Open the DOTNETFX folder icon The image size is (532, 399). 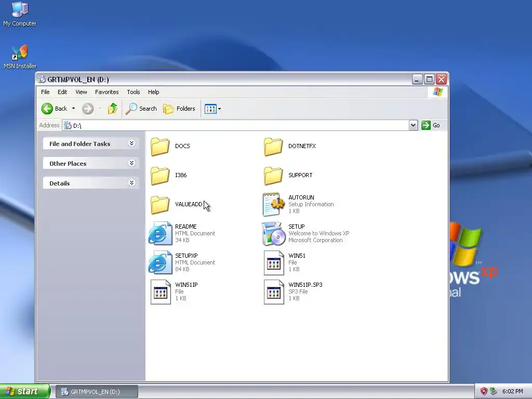point(273,146)
